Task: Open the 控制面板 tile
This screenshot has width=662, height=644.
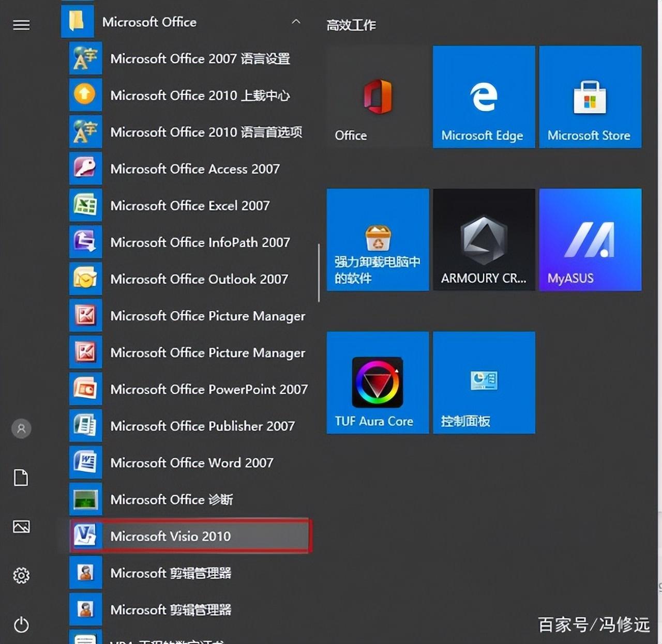Action: coord(483,382)
